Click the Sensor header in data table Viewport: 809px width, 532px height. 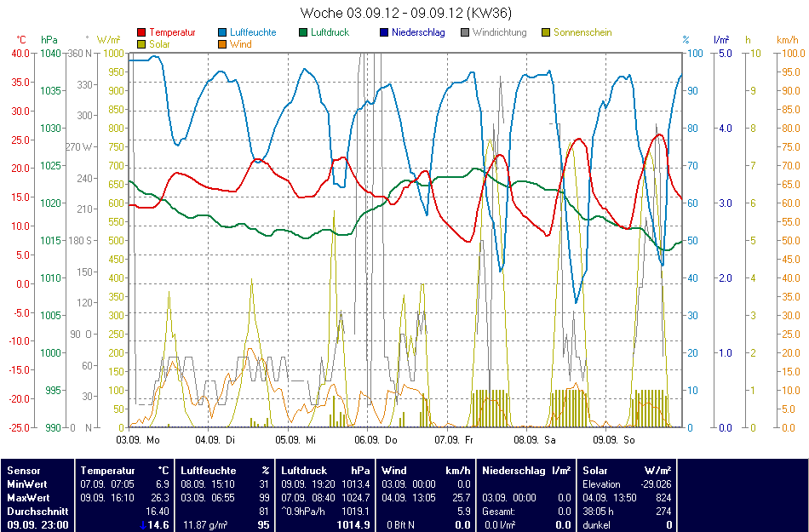coord(24,471)
